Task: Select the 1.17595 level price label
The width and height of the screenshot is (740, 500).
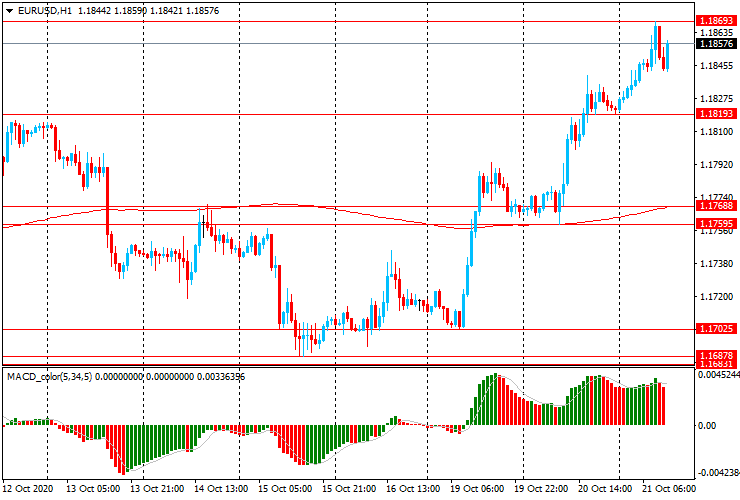Action: coord(716,224)
